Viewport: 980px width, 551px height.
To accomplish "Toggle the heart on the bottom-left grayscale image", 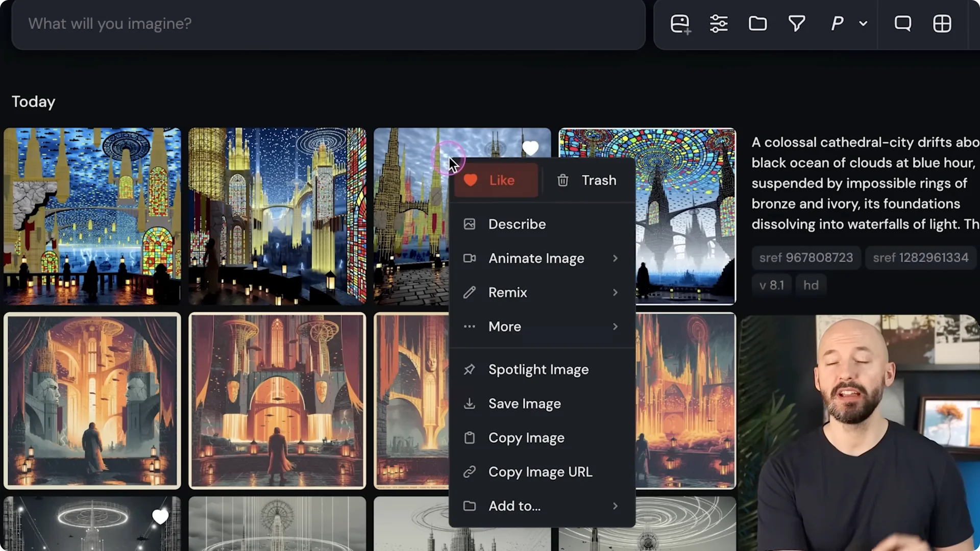I will tap(160, 517).
